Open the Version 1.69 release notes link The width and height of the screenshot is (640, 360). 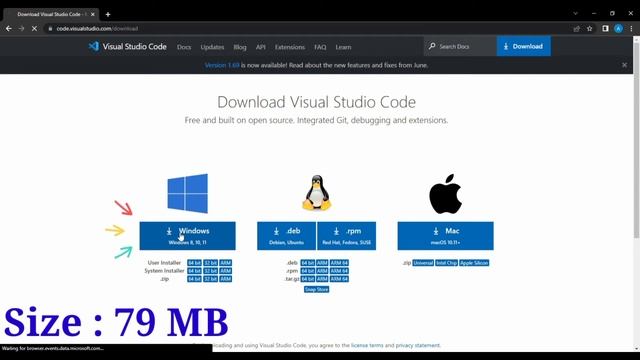[x=222, y=65]
